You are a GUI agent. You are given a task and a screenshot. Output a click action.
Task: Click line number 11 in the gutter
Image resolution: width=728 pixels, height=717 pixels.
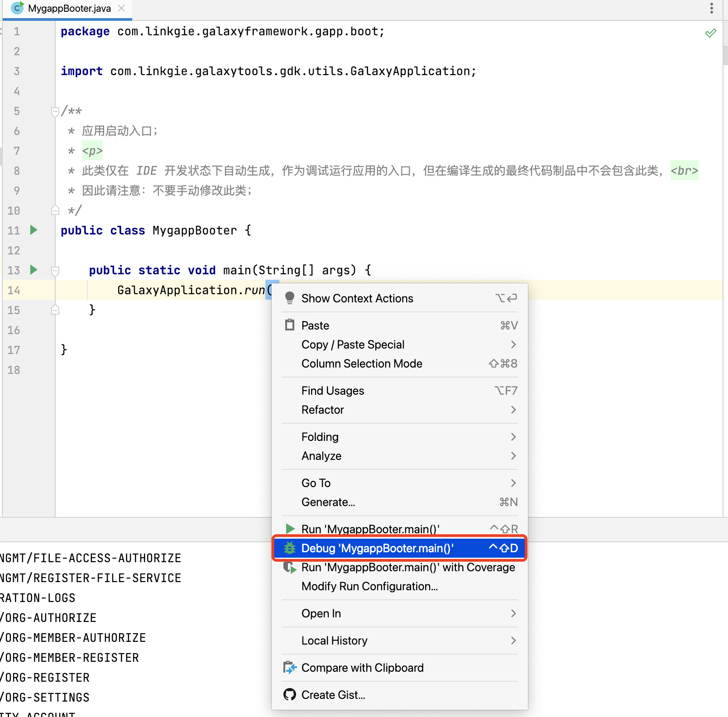pyautogui.click(x=14, y=230)
